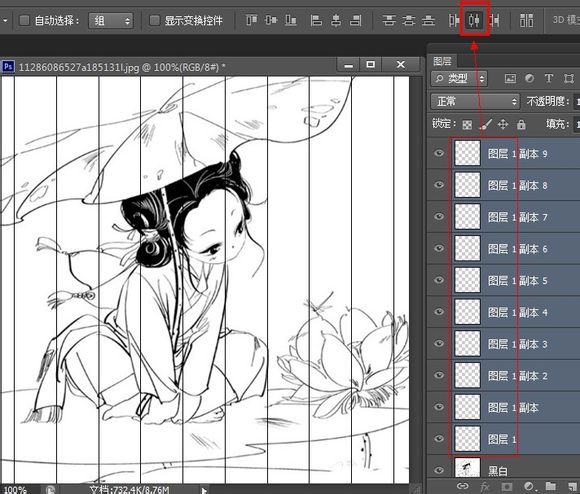Image resolution: width=580 pixels, height=494 pixels.
Task: Select document tab 11286086527a185131l.jpg
Action: coord(122,67)
